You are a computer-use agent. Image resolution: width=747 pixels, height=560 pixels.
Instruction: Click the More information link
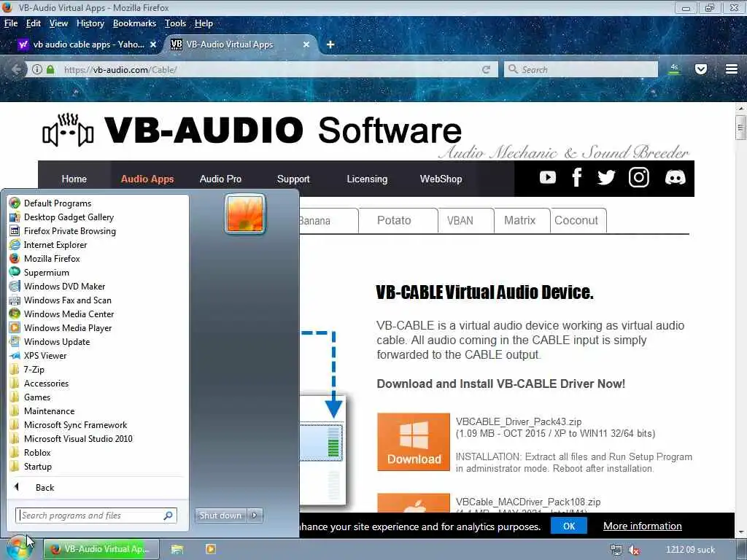tap(642, 526)
